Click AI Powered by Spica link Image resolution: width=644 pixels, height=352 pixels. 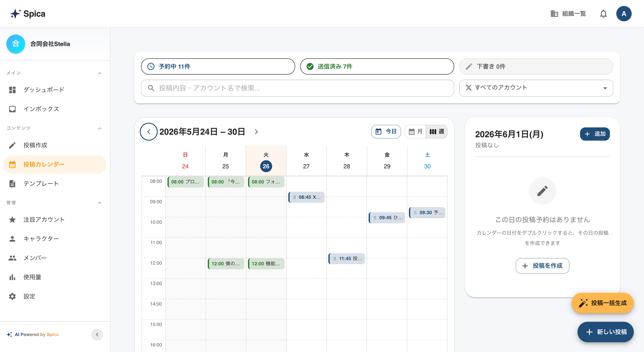[33, 334]
